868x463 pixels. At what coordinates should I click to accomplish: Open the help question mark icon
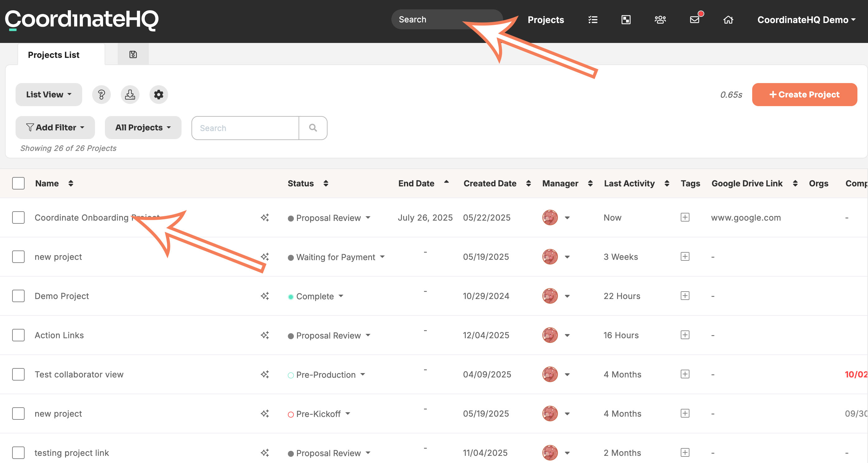pyautogui.click(x=101, y=95)
